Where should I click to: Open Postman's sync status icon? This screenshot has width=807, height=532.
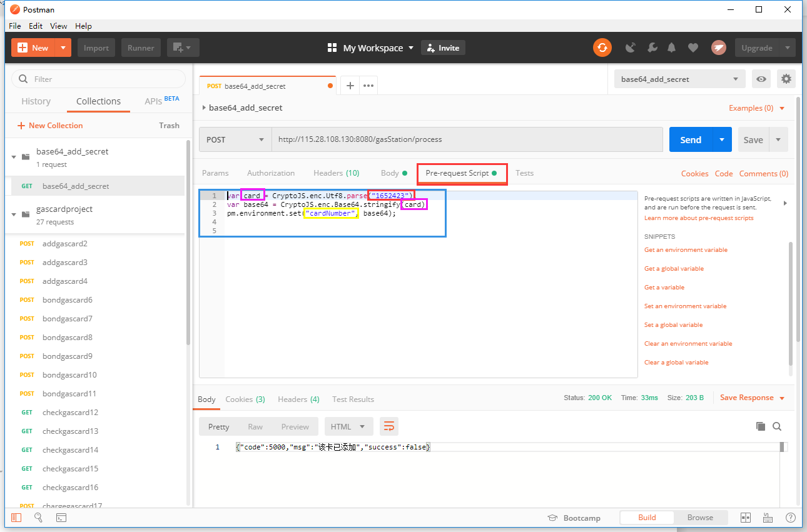(x=602, y=48)
